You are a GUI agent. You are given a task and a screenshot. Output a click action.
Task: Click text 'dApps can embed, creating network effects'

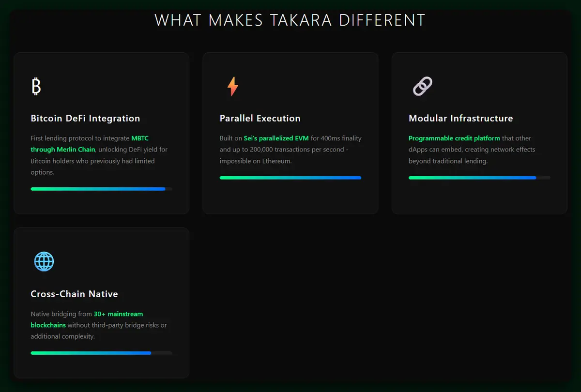click(472, 150)
